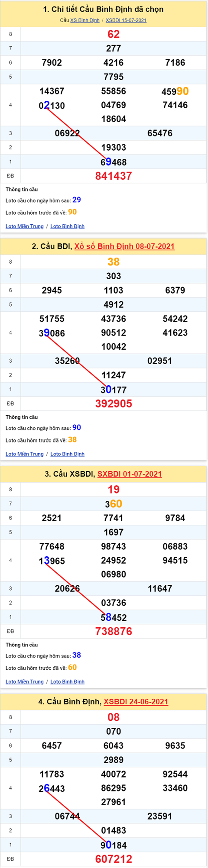Open the XS Bình Định link in header
Image resolution: width=208 pixels, height=868 pixels.
(x=85, y=20)
